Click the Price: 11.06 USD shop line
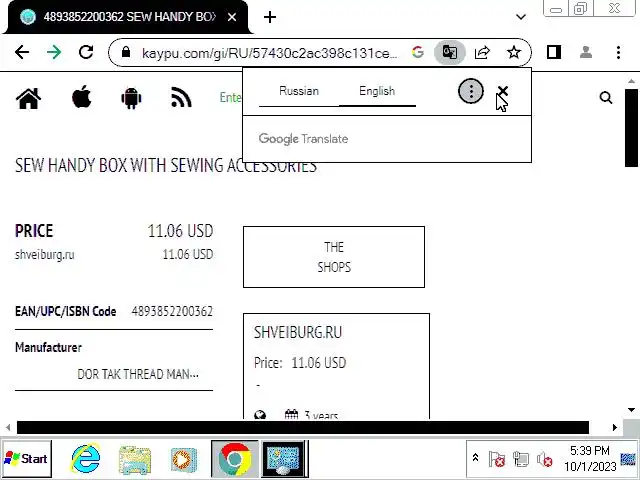The height and width of the screenshot is (480, 640). pos(300,363)
